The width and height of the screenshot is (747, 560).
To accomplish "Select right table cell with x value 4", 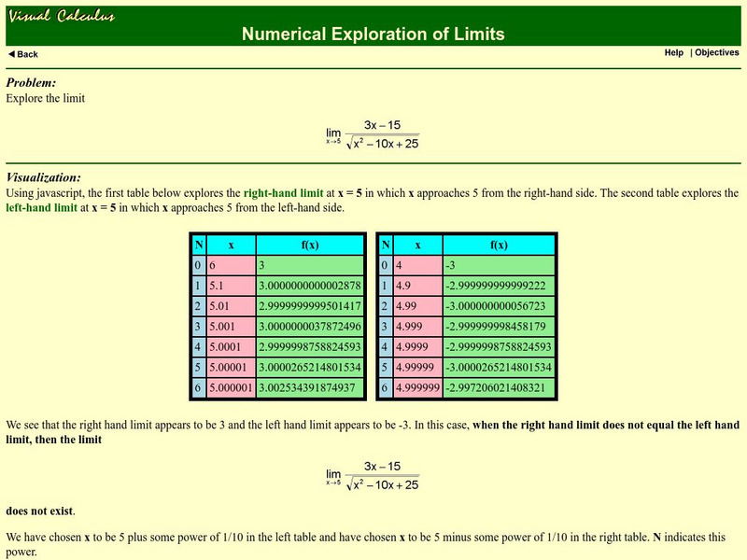I will coord(417,265).
